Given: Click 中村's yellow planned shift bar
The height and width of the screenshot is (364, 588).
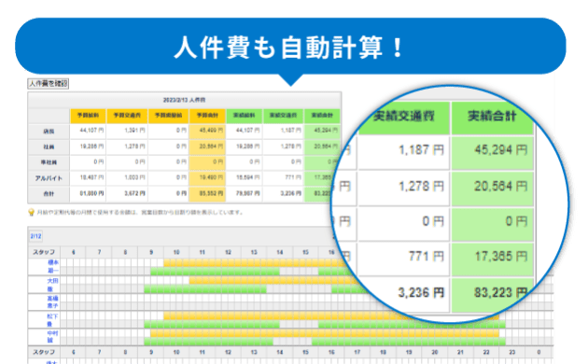Looking at the screenshot, I should (325, 333).
